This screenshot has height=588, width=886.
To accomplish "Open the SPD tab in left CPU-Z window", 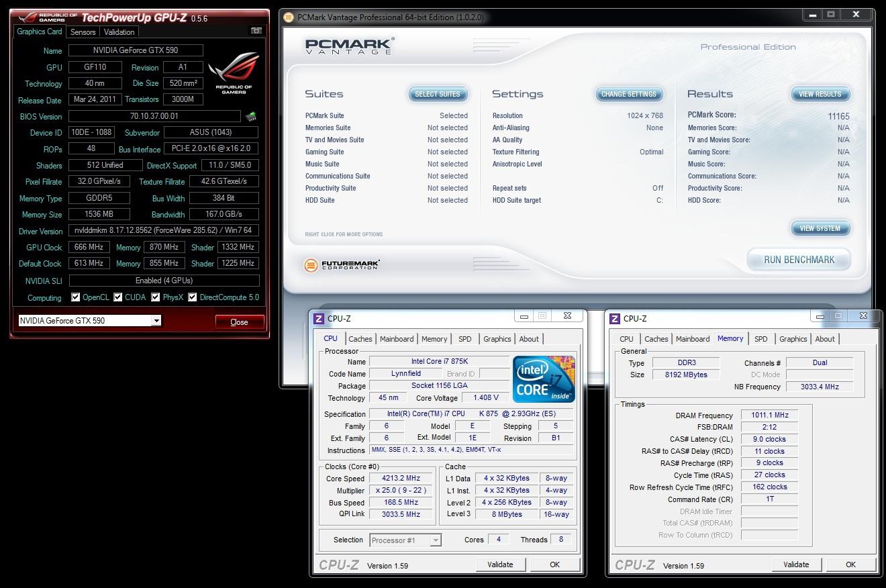I will pyautogui.click(x=465, y=339).
